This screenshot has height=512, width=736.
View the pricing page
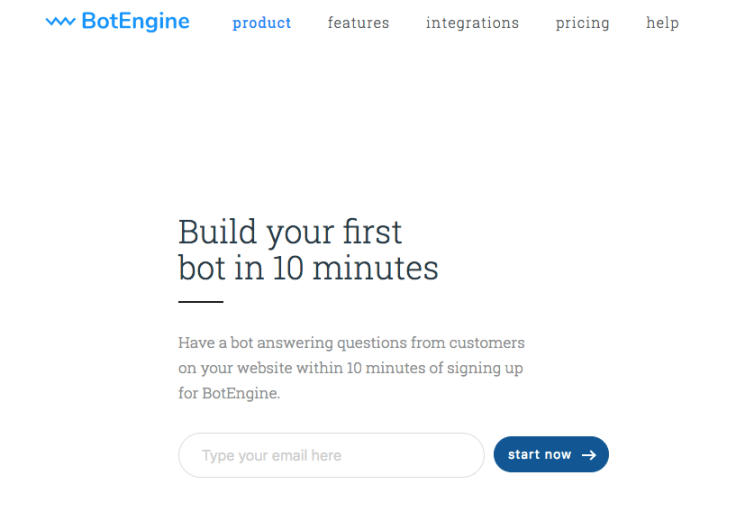tap(583, 23)
